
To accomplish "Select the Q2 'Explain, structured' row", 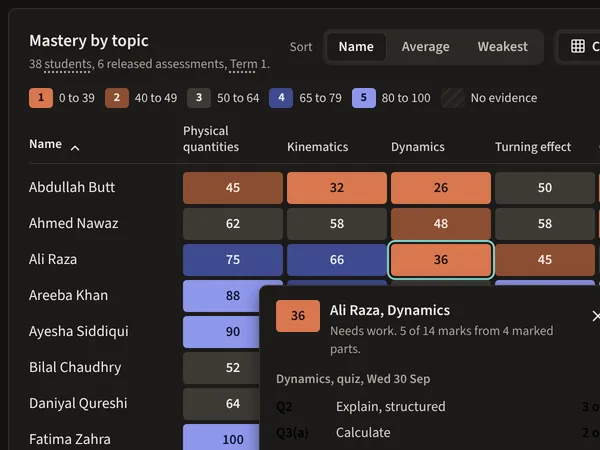I will (x=438, y=407).
